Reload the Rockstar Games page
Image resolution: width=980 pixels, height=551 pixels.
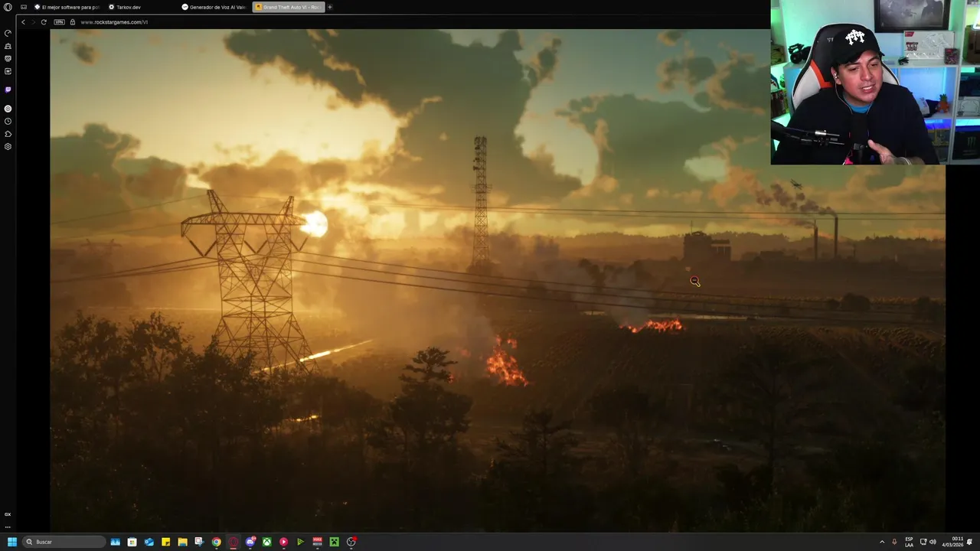[44, 22]
